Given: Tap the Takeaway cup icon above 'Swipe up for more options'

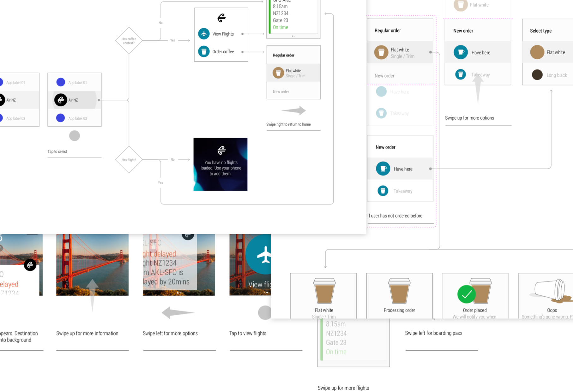Looking at the screenshot, I should [x=461, y=74].
